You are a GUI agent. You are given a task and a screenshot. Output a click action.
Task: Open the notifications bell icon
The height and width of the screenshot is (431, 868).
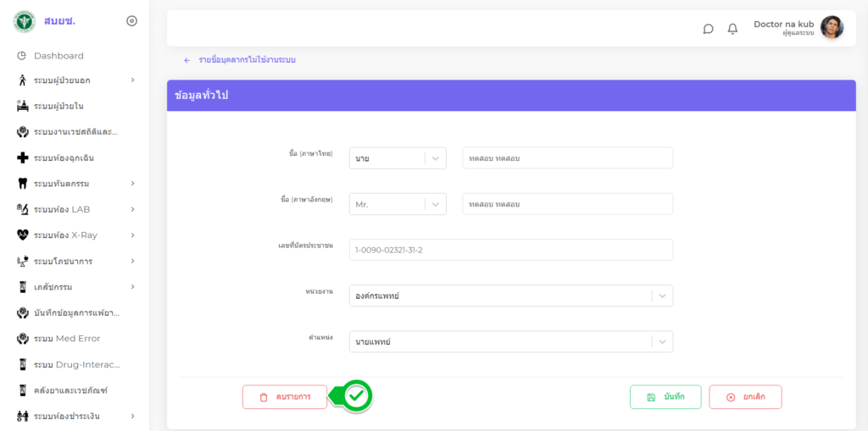coord(732,29)
